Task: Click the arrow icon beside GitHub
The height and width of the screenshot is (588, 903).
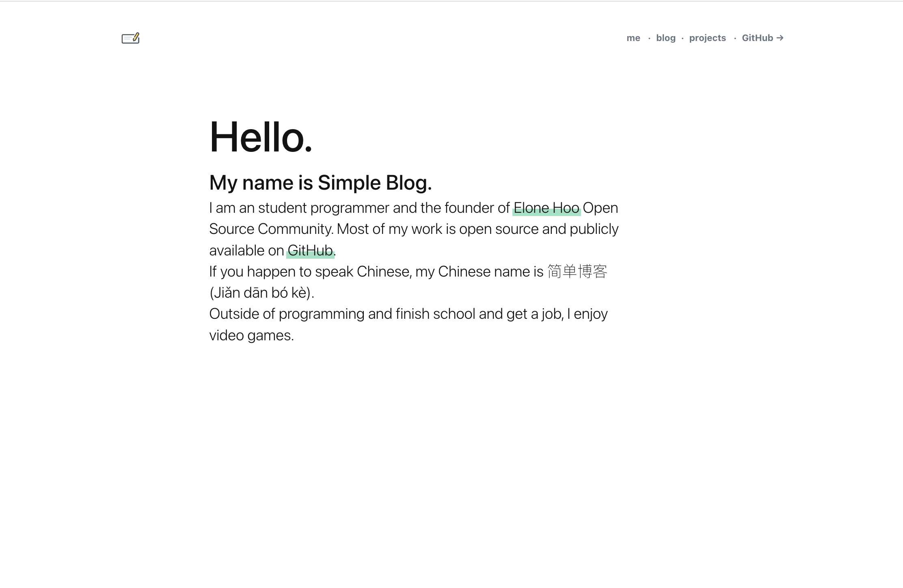Action: (780, 38)
